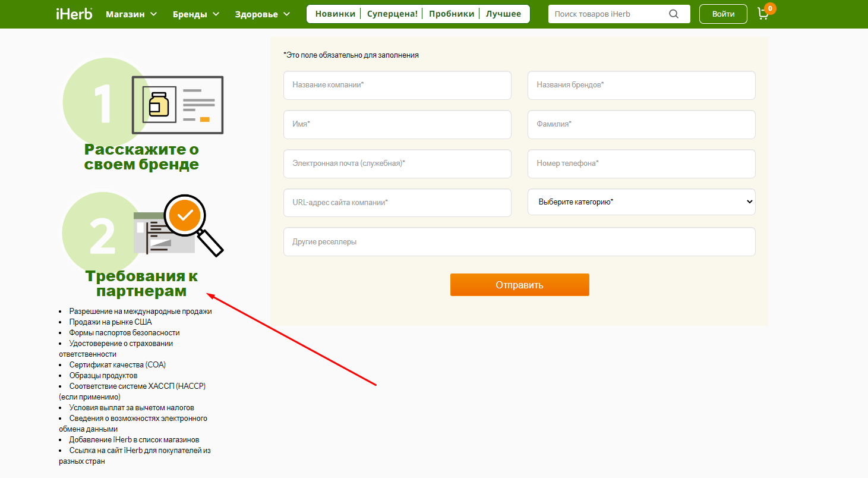
Task: Click the Расскажите о своем бренде heading
Action: (x=141, y=157)
